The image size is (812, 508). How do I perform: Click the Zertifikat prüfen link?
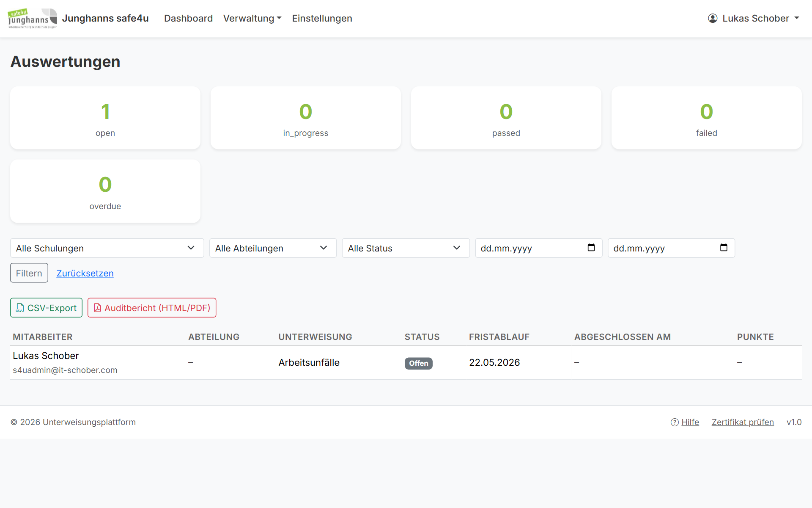(743, 422)
